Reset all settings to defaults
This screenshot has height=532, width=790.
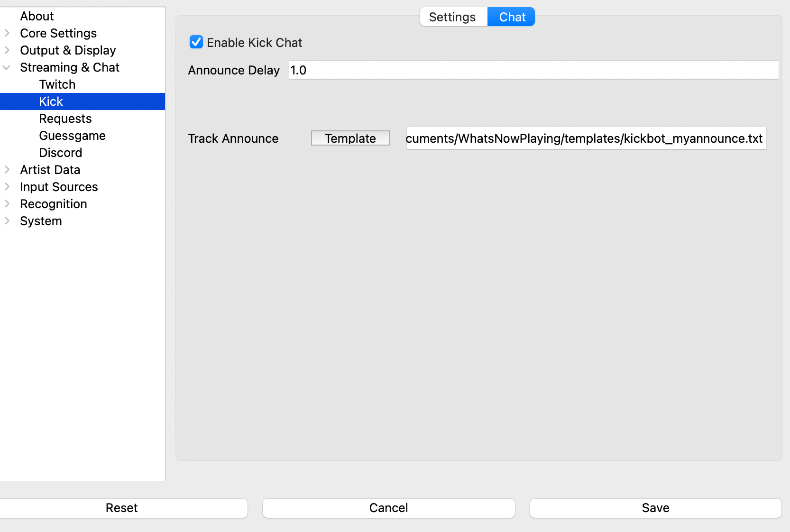pyautogui.click(x=121, y=508)
